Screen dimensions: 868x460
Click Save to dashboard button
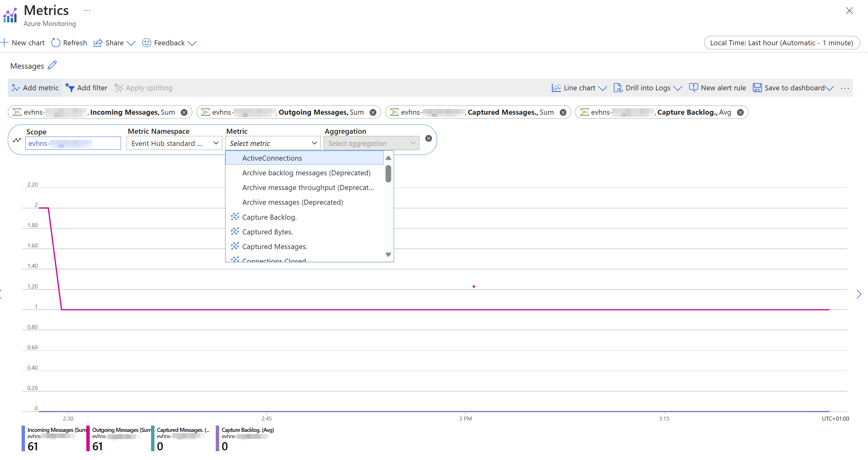(x=794, y=88)
